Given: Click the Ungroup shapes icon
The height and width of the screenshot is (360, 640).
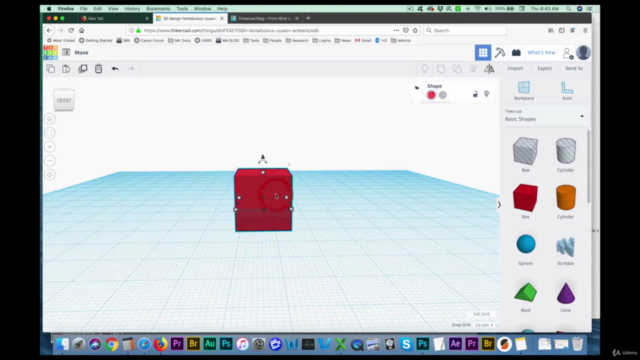Looking at the screenshot, I should pyautogui.click(x=457, y=69).
